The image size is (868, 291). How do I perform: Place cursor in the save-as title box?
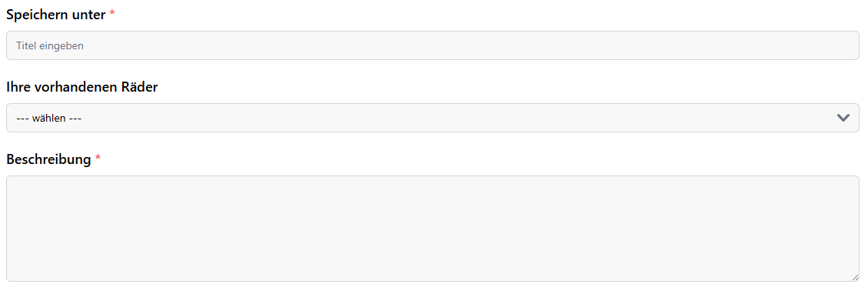[432, 45]
